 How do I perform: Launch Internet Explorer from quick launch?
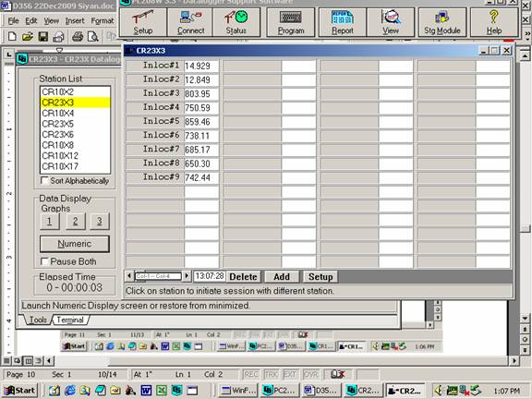(70, 391)
